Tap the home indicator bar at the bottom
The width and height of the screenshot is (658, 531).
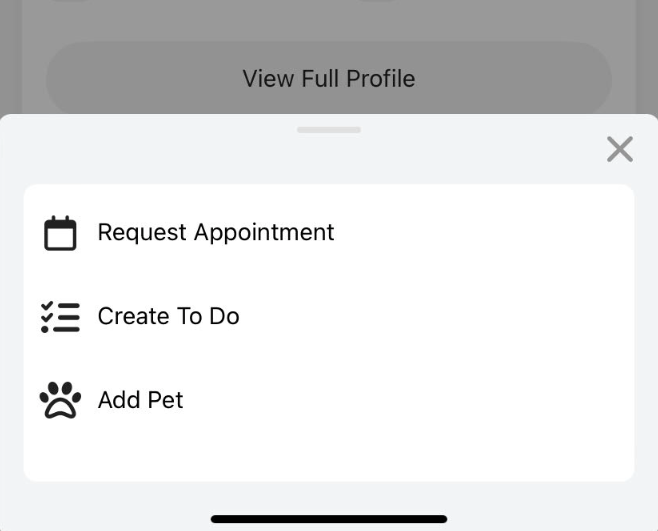coord(329,519)
